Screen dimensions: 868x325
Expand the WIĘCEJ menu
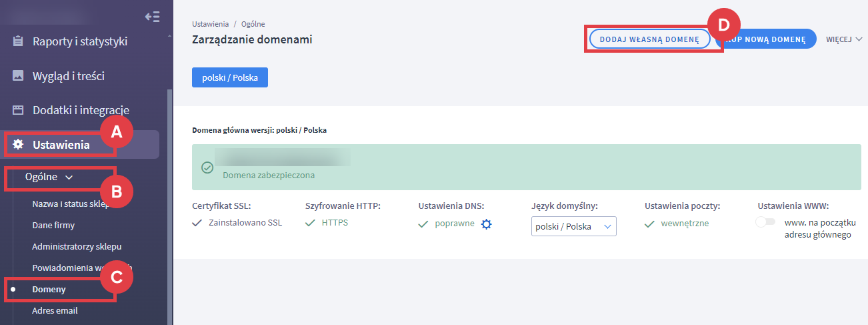tap(844, 39)
